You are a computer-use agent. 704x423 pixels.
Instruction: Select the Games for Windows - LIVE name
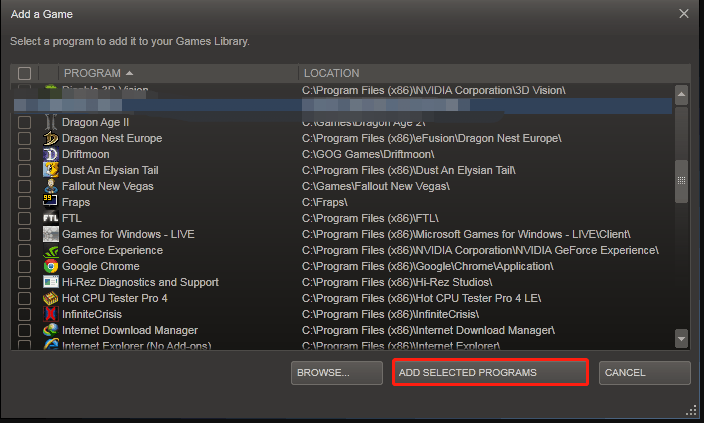coord(128,234)
